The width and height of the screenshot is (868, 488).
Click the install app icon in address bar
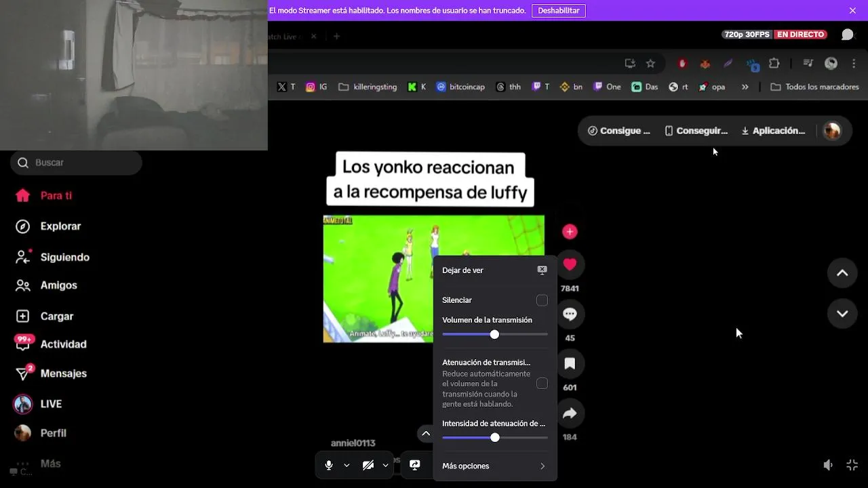[630, 64]
